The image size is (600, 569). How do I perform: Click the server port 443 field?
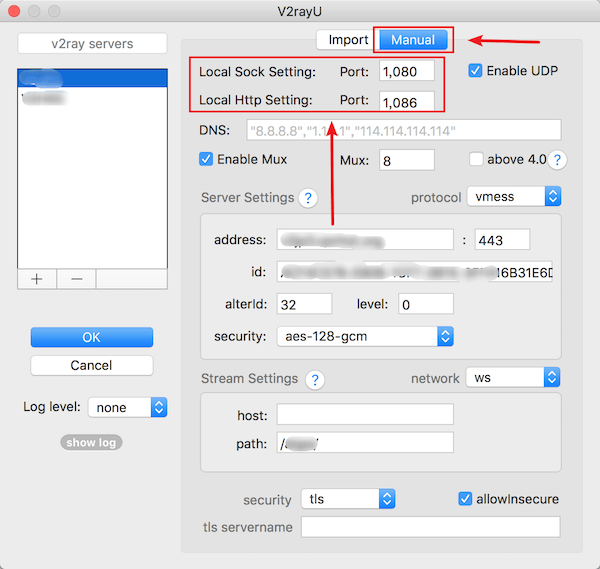[x=502, y=240]
